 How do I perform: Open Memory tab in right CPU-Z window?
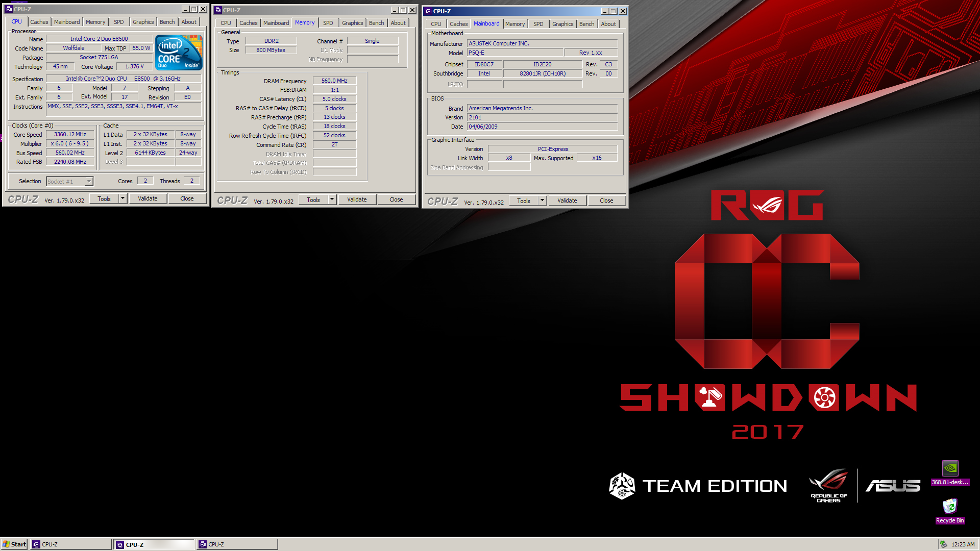pyautogui.click(x=515, y=24)
